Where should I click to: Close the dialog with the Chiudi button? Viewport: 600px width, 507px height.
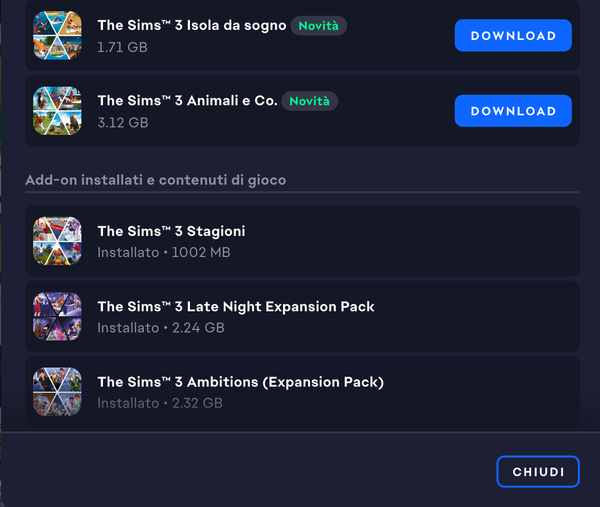point(538,472)
